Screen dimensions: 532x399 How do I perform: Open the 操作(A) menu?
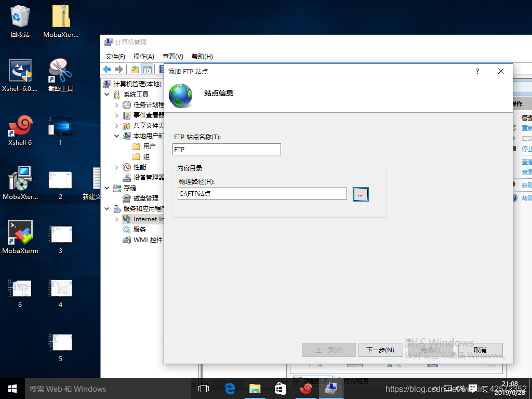point(144,56)
